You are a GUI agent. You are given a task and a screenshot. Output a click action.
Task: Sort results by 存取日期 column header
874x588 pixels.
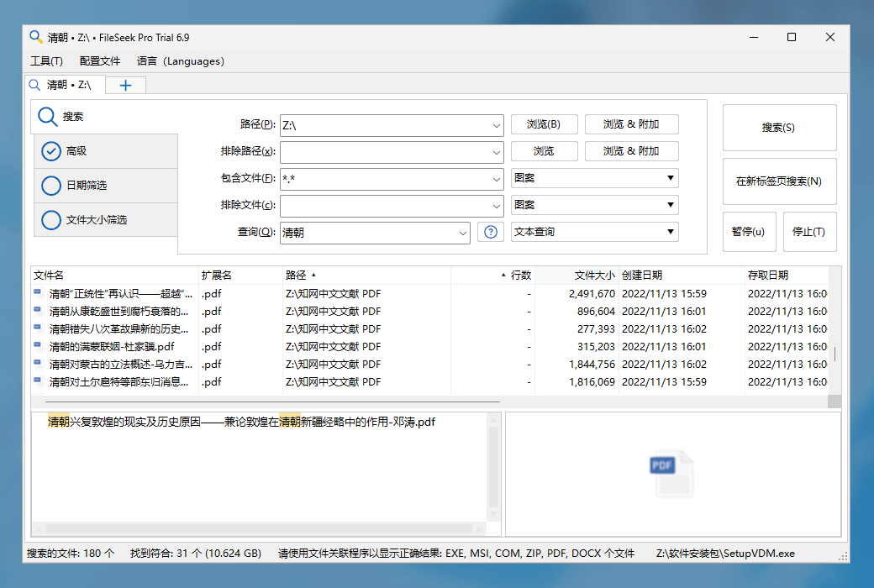[787, 276]
